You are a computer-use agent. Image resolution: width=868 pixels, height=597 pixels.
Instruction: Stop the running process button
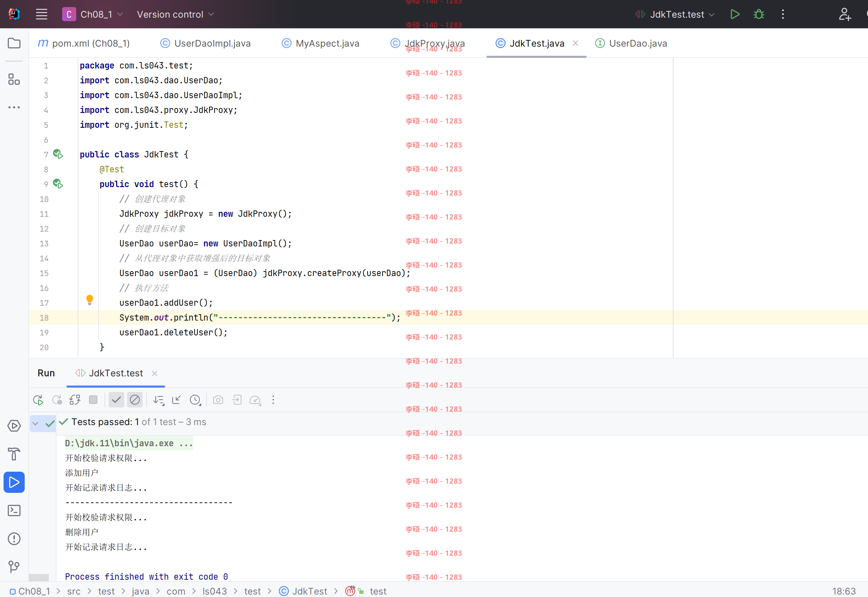[93, 400]
